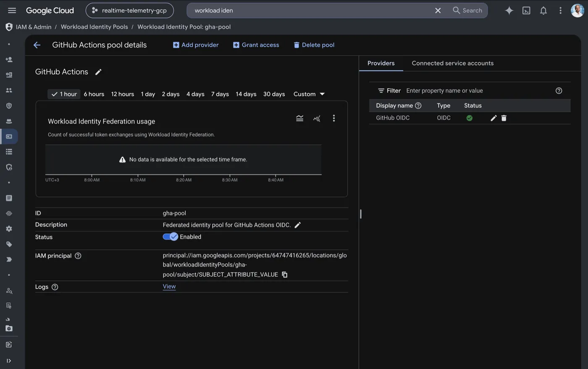Select the 2 days time range

coord(171,94)
